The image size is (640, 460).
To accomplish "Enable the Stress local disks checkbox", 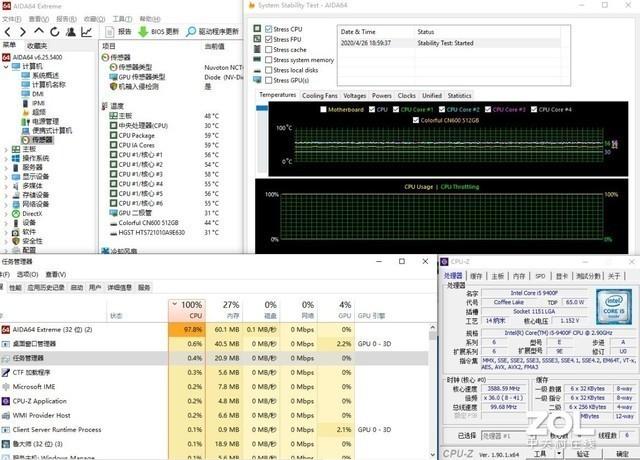I will pyautogui.click(x=269, y=70).
